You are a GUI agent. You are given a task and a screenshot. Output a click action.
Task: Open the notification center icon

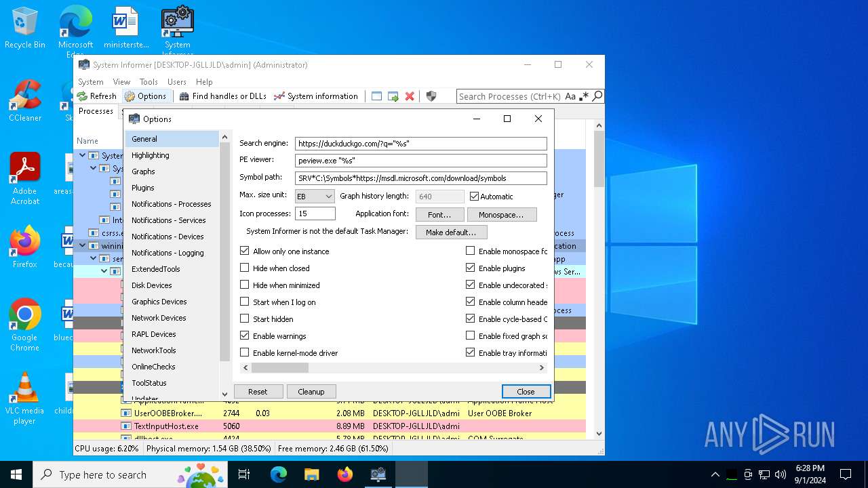[846, 474]
